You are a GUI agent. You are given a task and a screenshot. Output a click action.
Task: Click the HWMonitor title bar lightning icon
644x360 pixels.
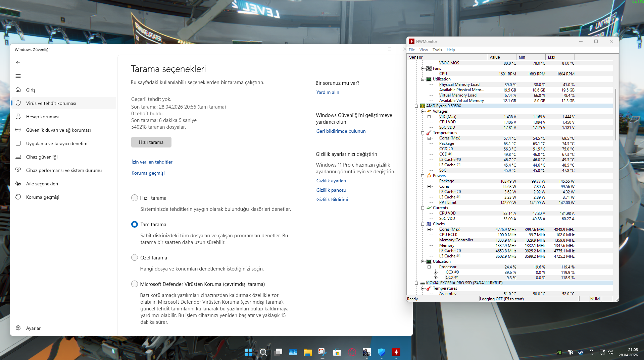[412, 41]
